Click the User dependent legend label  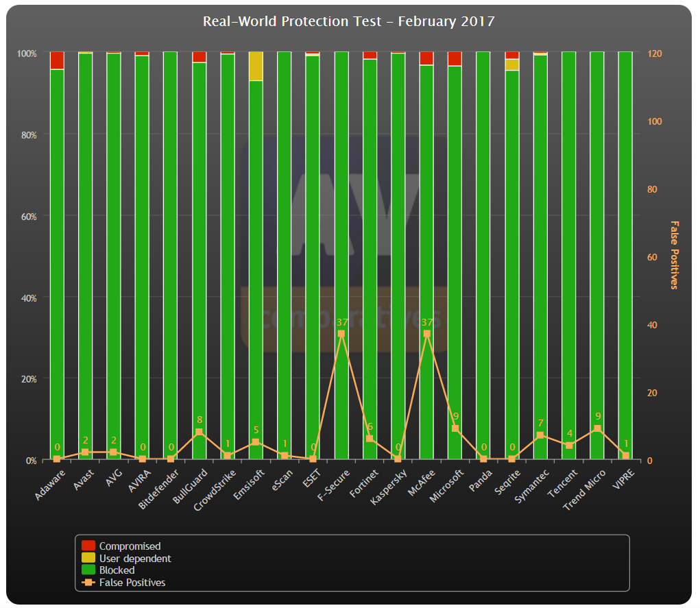(x=135, y=558)
